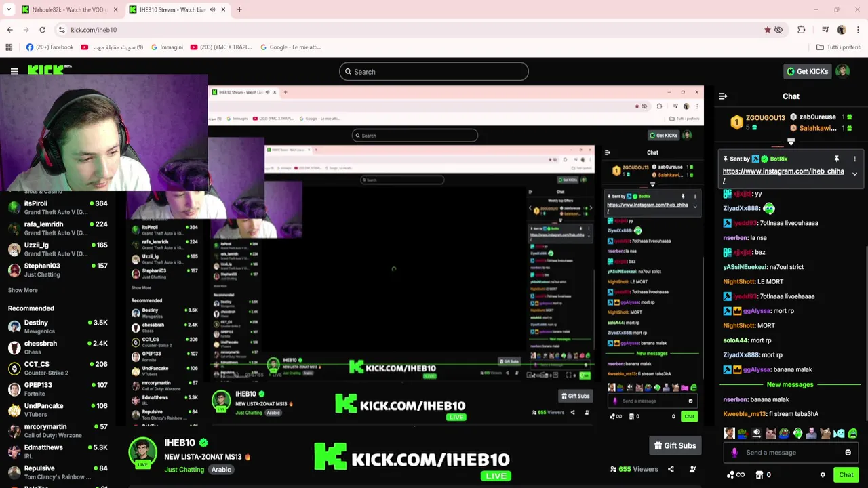Bookmark star in address bar

[x=767, y=30]
